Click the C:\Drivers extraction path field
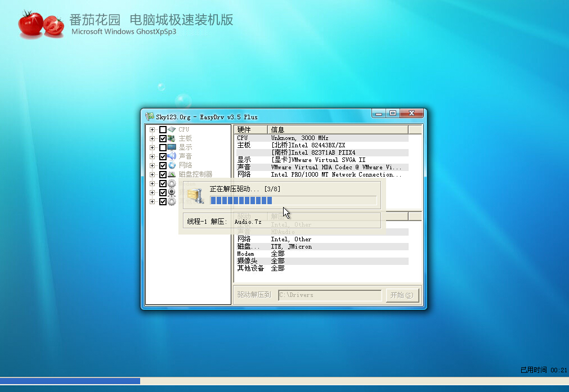Image resolution: width=569 pixels, height=392 pixels. click(330, 295)
